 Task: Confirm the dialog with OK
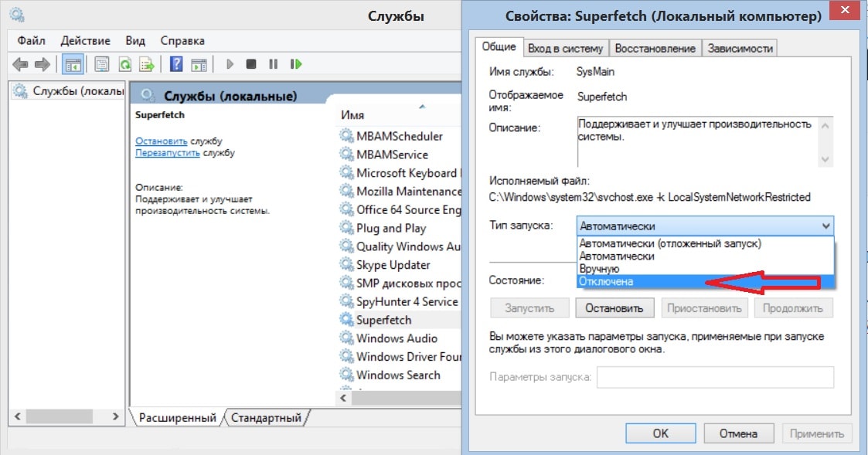tap(660, 433)
